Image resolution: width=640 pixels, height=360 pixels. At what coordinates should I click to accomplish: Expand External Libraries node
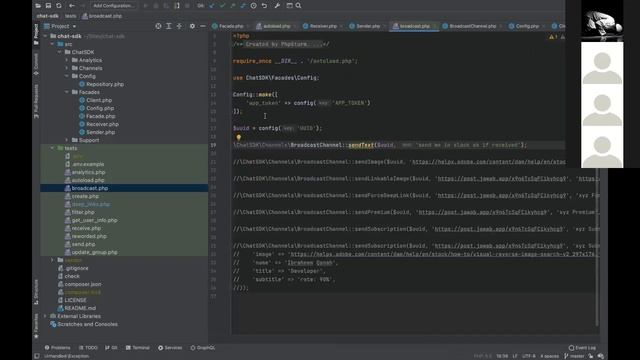[x=45, y=316]
